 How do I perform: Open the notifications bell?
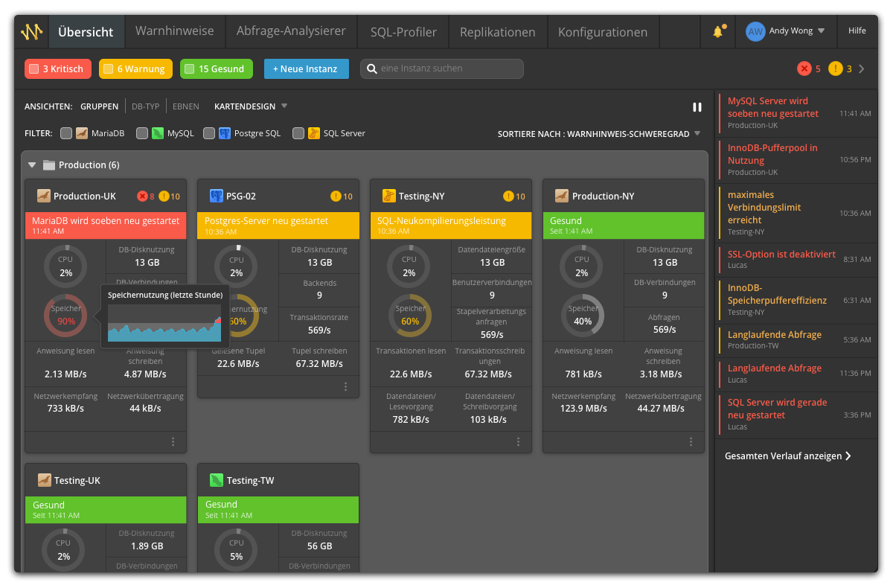(718, 31)
